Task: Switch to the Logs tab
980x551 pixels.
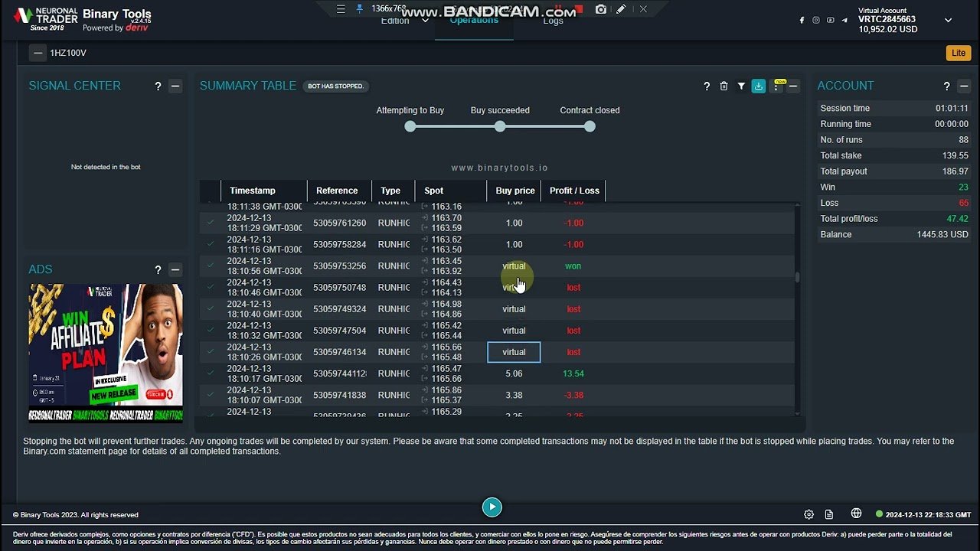Action: pos(553,21)
